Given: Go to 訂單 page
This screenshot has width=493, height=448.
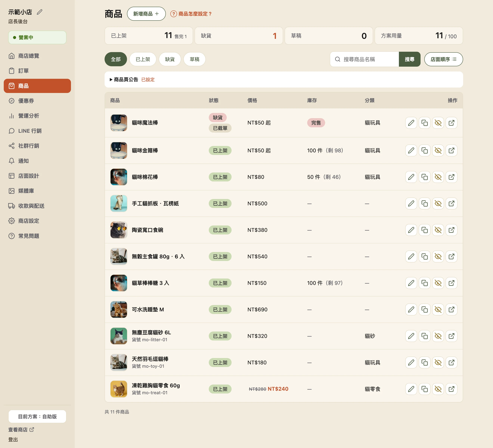Looking at the screenshot, I should tap(37, 71).
